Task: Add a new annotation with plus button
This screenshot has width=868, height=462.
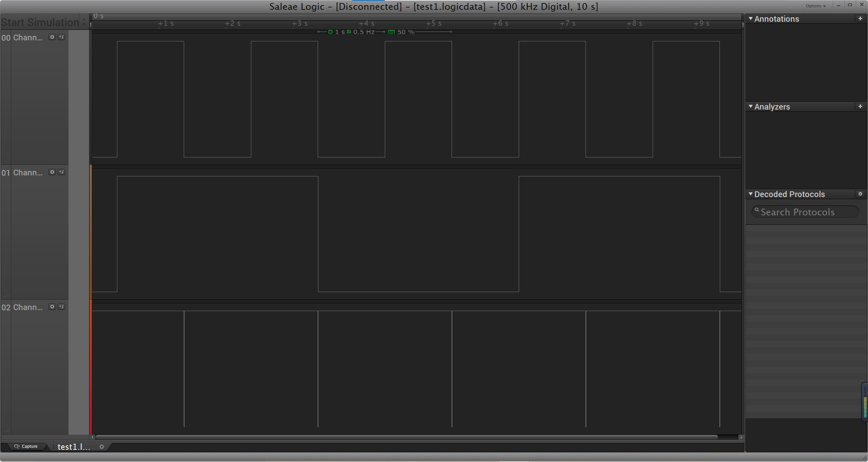Action: click(x=860, y=19)
